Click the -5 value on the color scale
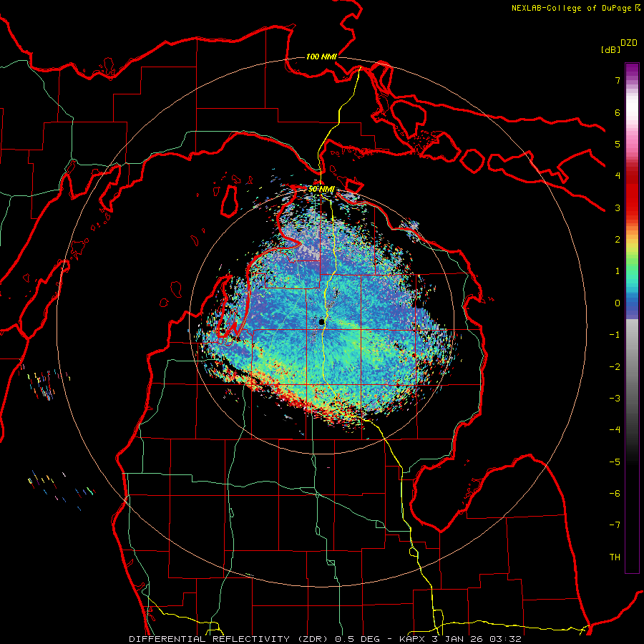The image size is (644, 644). (615, 462)
